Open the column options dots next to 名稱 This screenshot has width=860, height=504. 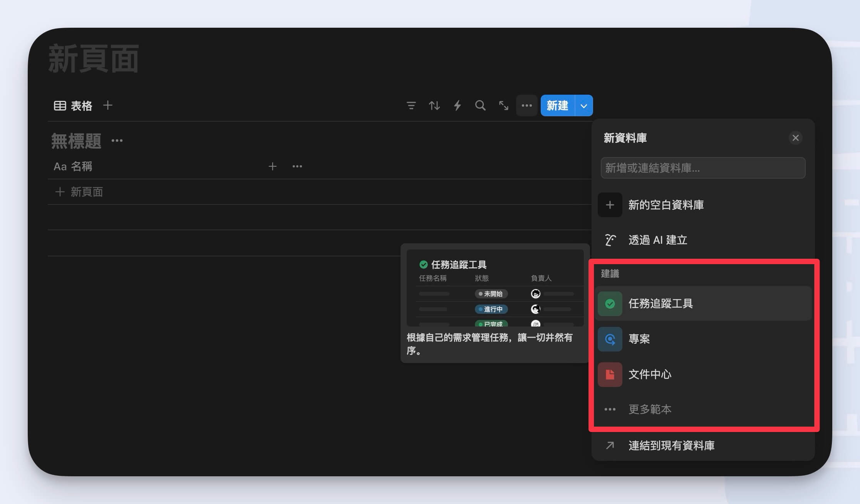(297, 166)
